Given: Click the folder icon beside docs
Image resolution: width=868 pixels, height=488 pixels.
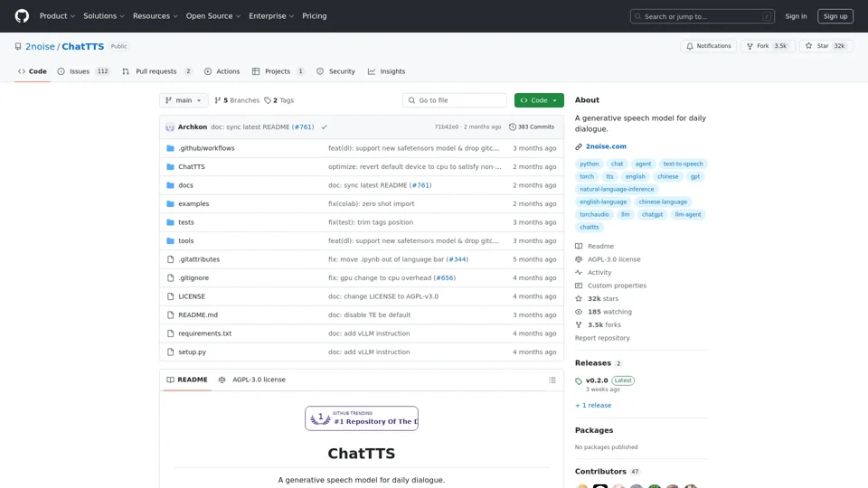Looking at the screenshot, I should [x=171, y=185].
